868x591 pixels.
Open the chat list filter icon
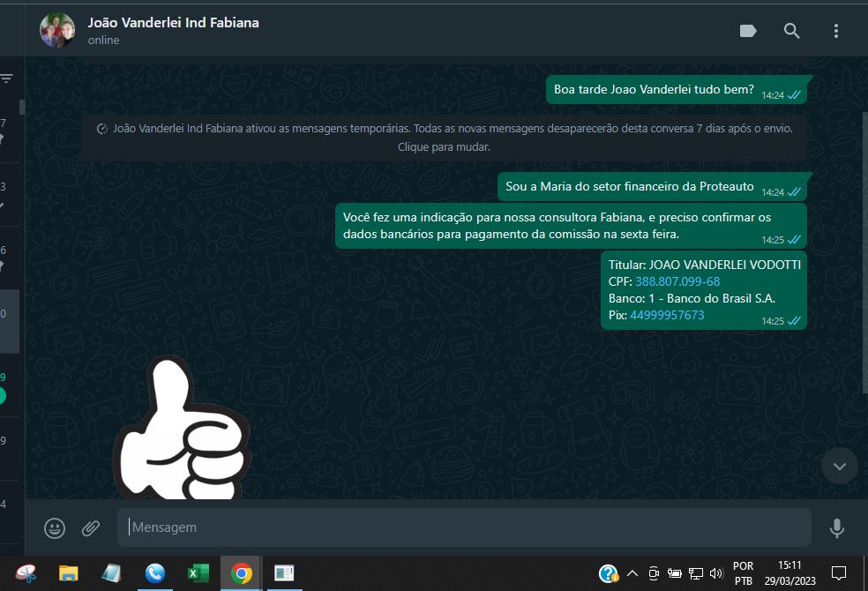7,79
